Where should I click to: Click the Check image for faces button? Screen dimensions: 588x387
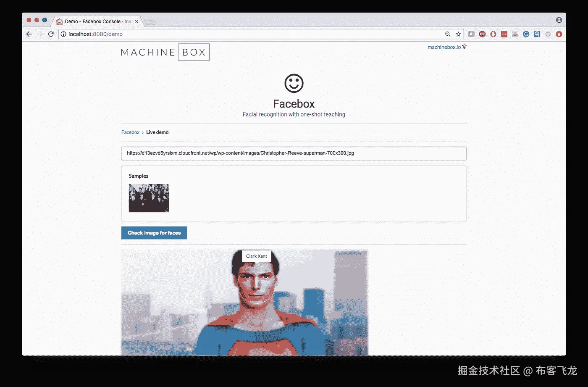(154, 233)
